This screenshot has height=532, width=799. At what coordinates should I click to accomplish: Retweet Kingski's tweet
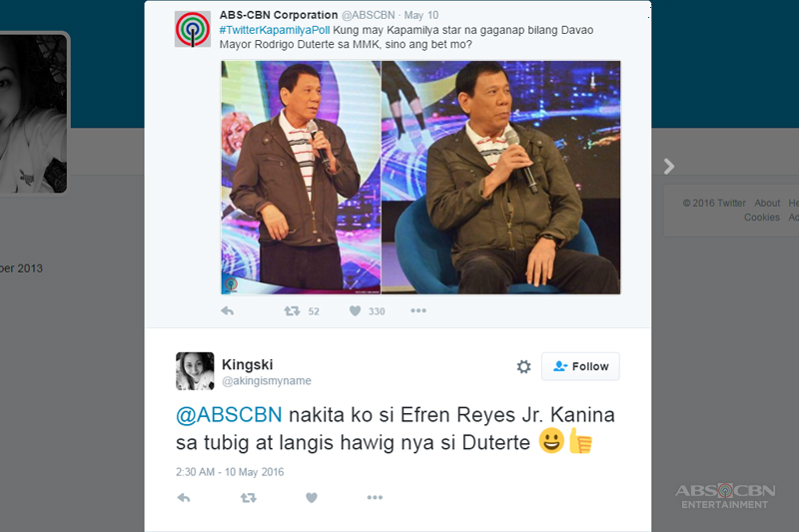(x=248, y=497)
